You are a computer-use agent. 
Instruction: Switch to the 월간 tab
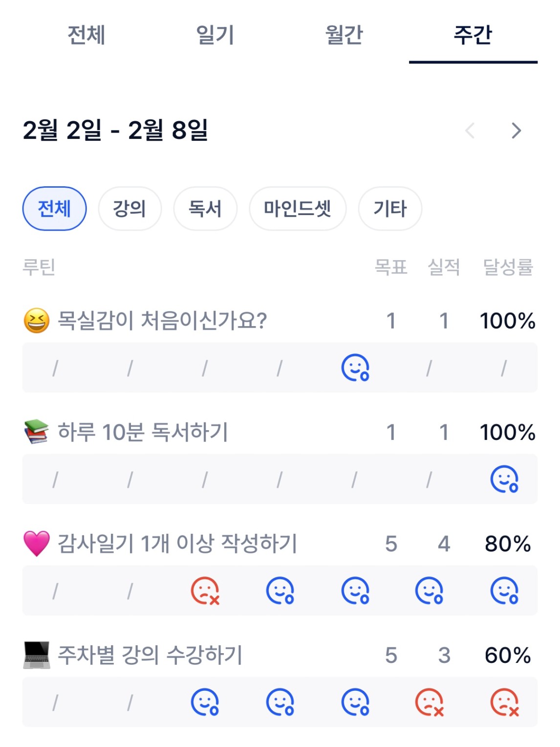344,35
